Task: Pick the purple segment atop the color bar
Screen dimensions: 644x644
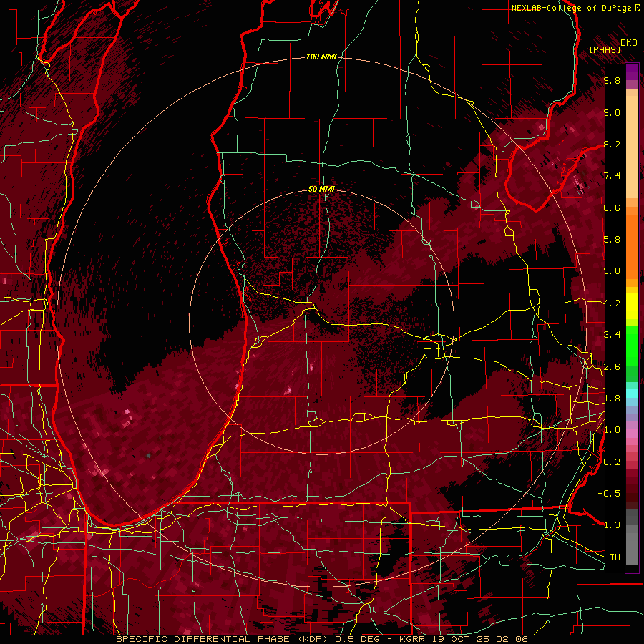Action: (632, 72)
